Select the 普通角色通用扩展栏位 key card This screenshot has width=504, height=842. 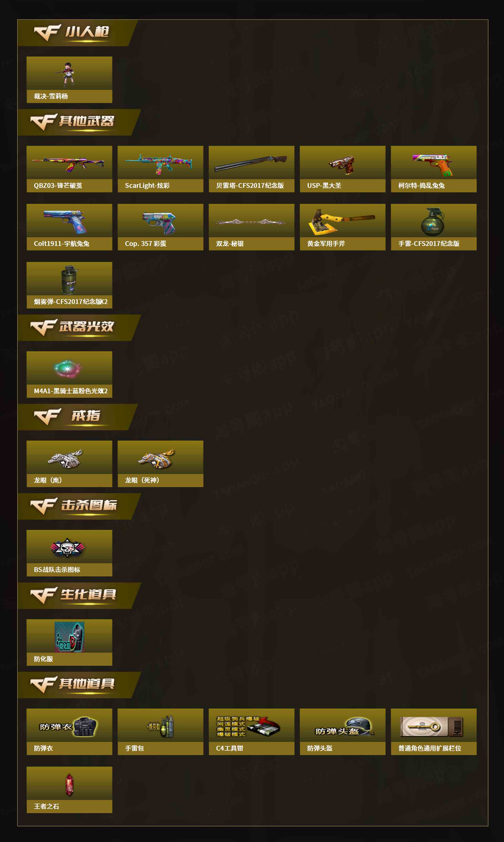[x=433, y=732]
